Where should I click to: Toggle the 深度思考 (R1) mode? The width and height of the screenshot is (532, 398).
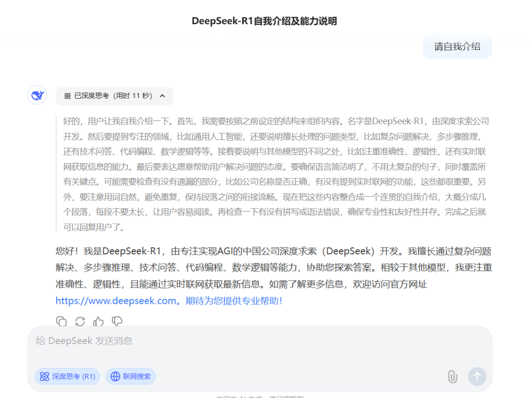pos(67,376)
